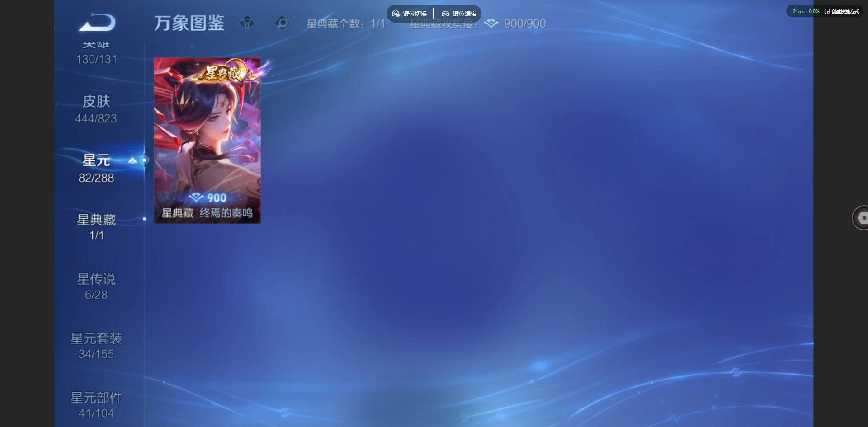Select the 星元 82/288 tab

point(96,169)
